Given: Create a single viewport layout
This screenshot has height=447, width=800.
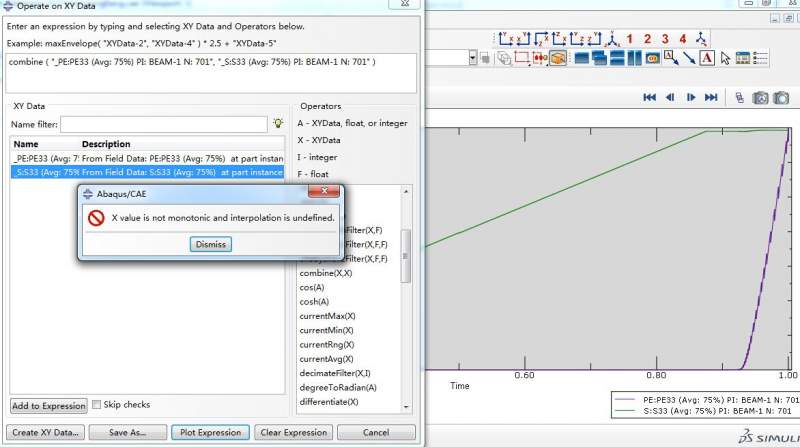Looking at the screenshot, I should (x=582, y=58).
